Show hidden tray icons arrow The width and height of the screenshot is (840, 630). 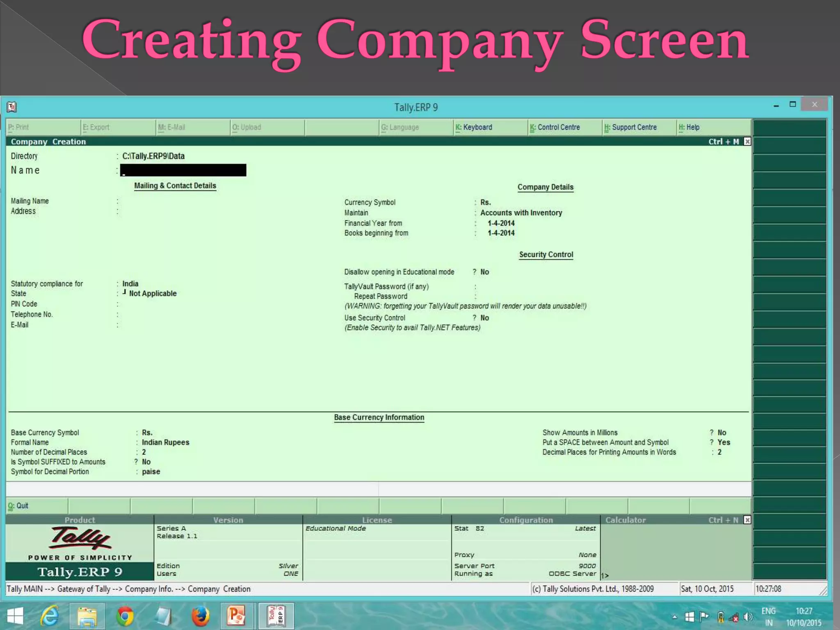click(675, 616)
